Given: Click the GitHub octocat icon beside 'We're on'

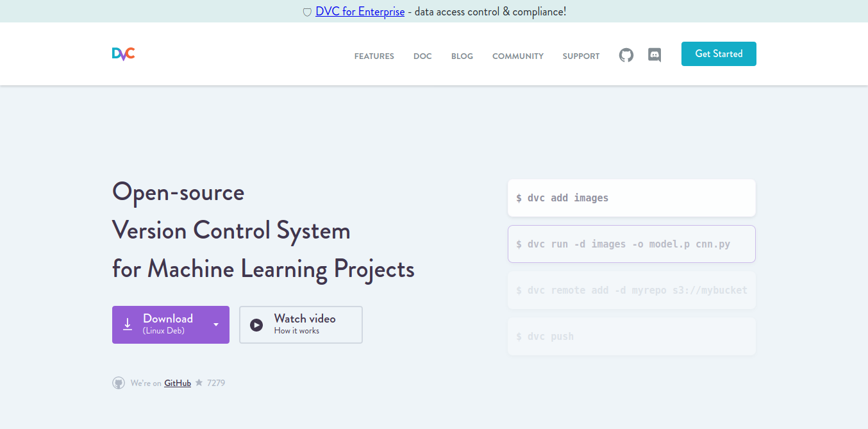Looking at the screenshot, I should [x=119, y=383].
